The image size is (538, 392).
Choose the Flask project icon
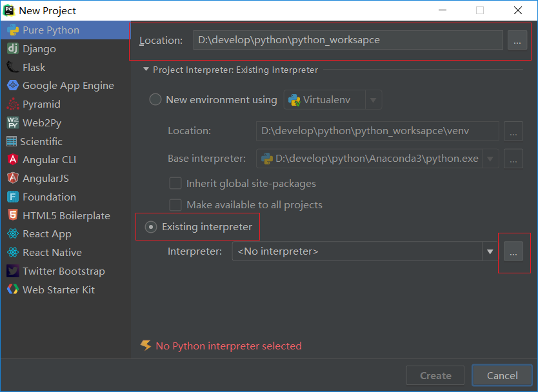tap(13, 67)
